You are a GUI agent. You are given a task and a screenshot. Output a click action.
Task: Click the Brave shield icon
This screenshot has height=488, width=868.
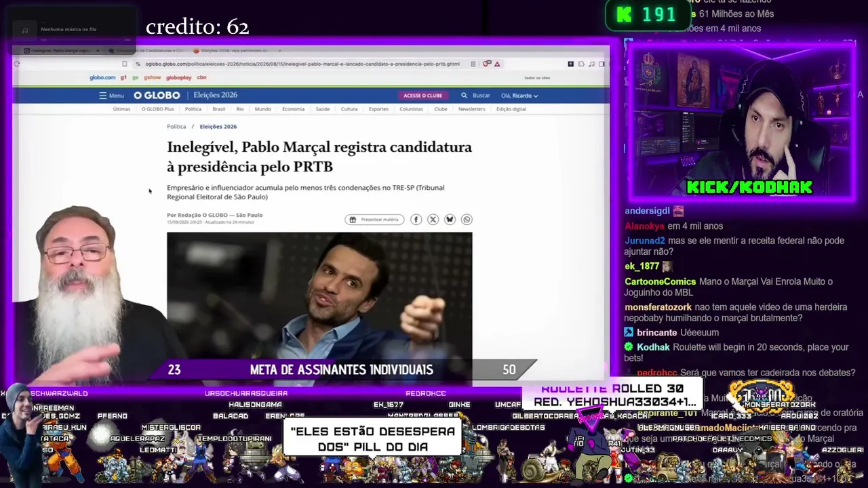[486, 64]
